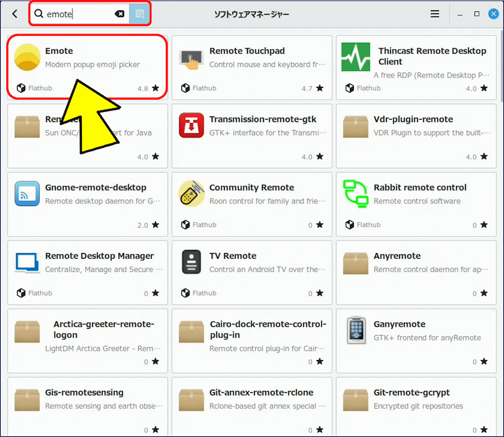Image resolution: width=504 pixels, height=437 pixels.
Task: Select the Thincast Remote Desktop Client icon
Action: [355, 57]
